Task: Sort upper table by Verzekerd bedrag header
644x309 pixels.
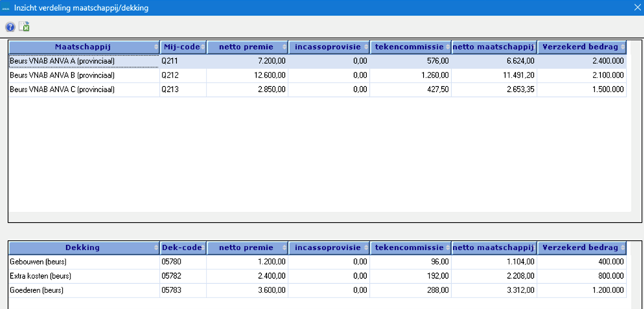Action: pyautogui.click(x=582, y=47)
